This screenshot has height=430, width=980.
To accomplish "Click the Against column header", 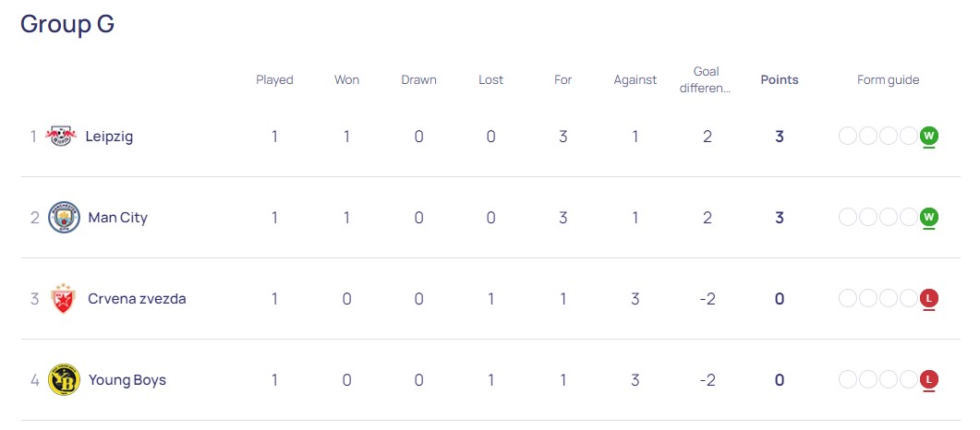I will pos(635,80).
